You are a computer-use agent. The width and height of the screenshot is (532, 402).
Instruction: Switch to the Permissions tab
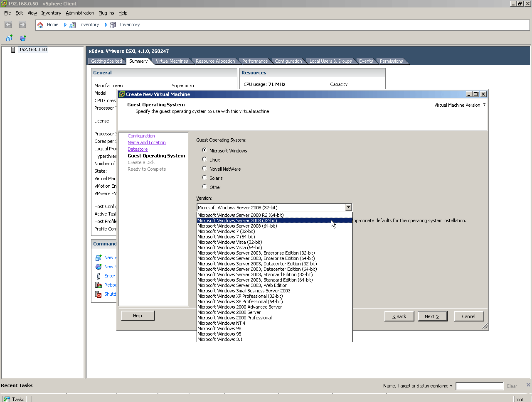[391, 61]
